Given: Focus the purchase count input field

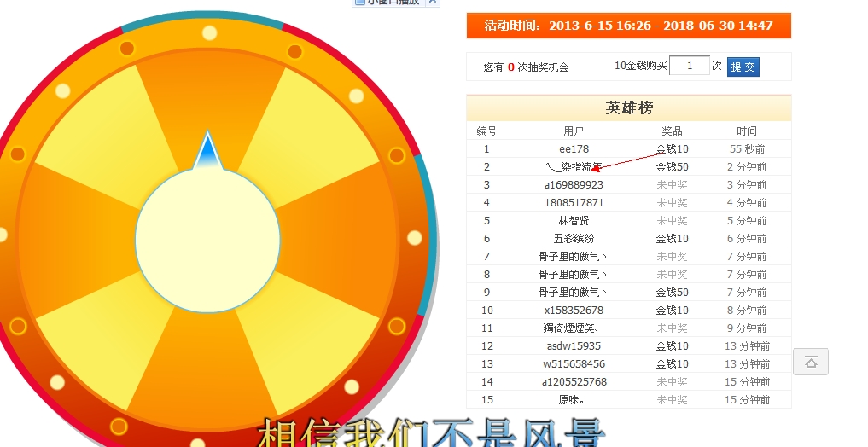Looking at the screenshot, I should pos(690,66).
